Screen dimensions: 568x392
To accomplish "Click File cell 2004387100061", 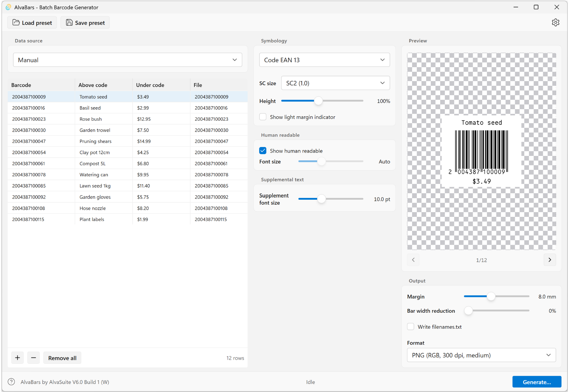I will [x=219, y=164].
